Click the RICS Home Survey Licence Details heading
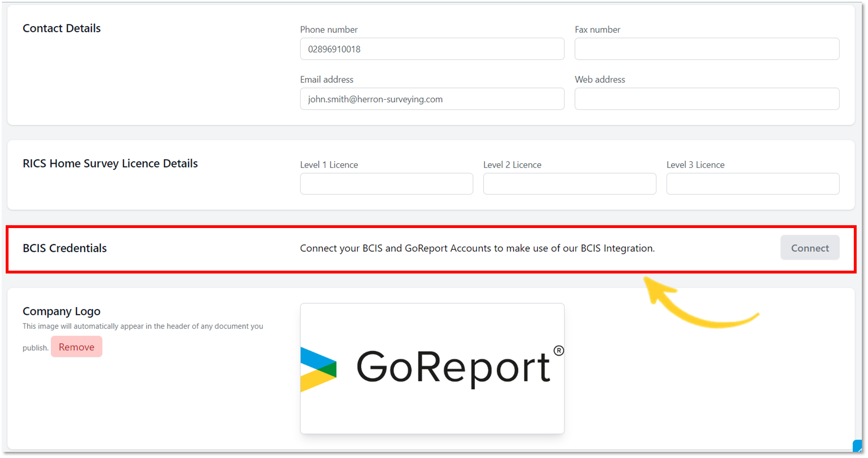The height and width of the screenshot is (458, 868). 110,163
